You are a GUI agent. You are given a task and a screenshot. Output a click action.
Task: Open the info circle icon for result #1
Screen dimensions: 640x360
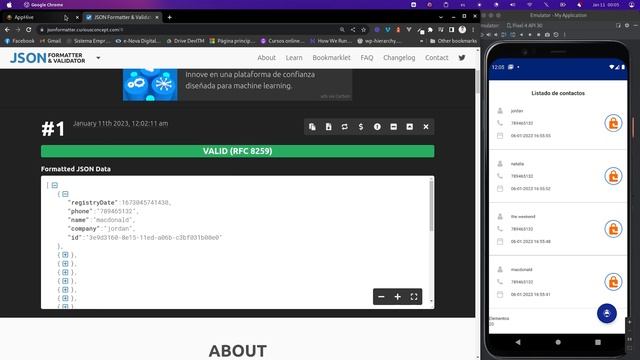pyautogui.click(x=377, y=127)
